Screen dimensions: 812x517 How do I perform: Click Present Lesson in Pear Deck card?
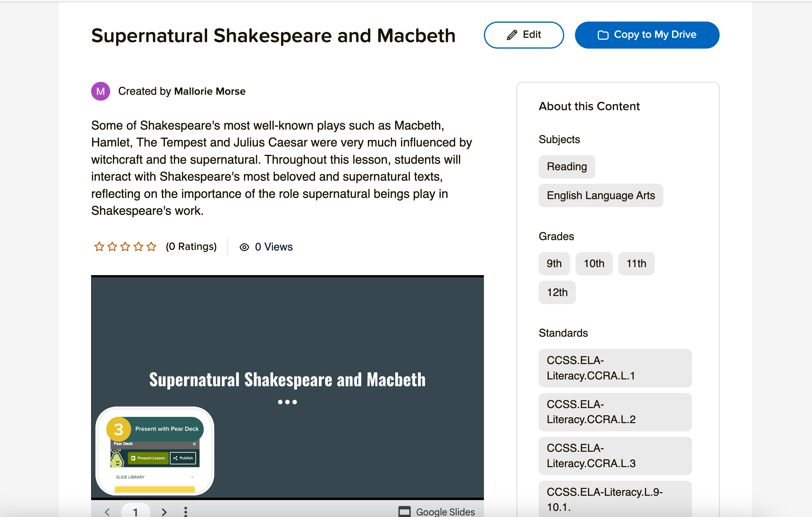click(148, 458)
